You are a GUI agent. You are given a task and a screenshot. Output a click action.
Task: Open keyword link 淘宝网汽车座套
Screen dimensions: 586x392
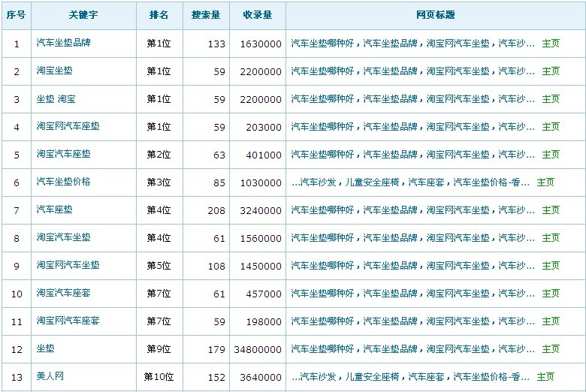click(68, 320)
